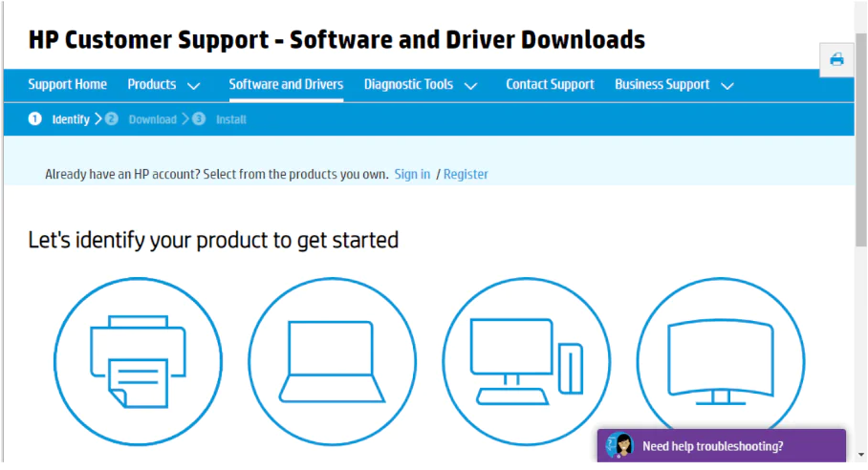The width and height of the screenshot is (868, 470).
Task: Click step 1 Identify
Action: 59,118
